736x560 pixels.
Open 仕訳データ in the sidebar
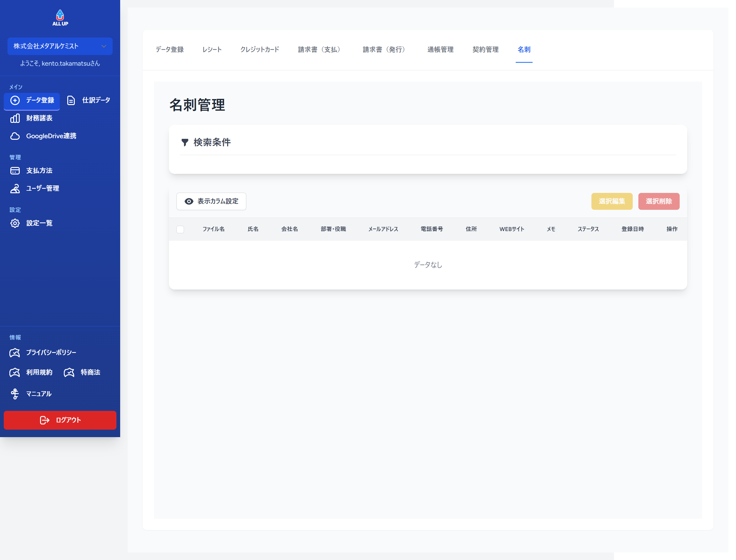89,100
